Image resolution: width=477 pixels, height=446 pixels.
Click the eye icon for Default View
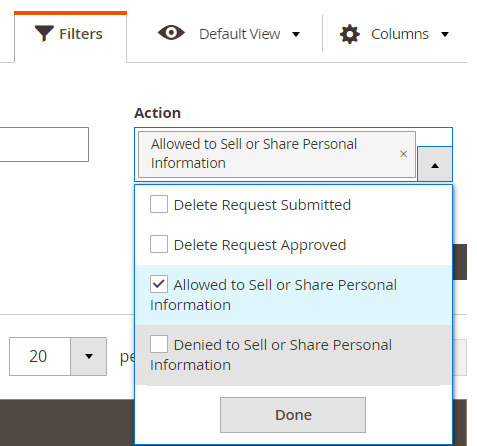171,33
